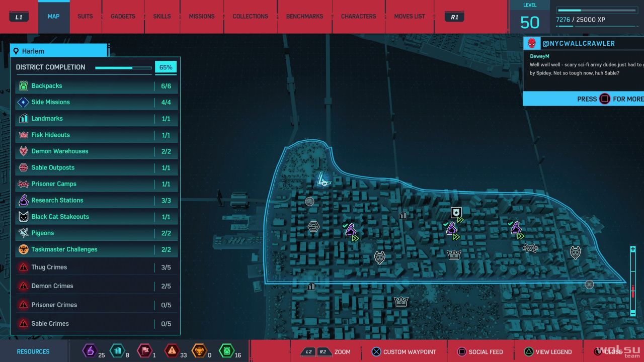This screenshot has height=362, width=644.
Task: Click the Prisoner Camps row icon
Action: click(23, 184)
